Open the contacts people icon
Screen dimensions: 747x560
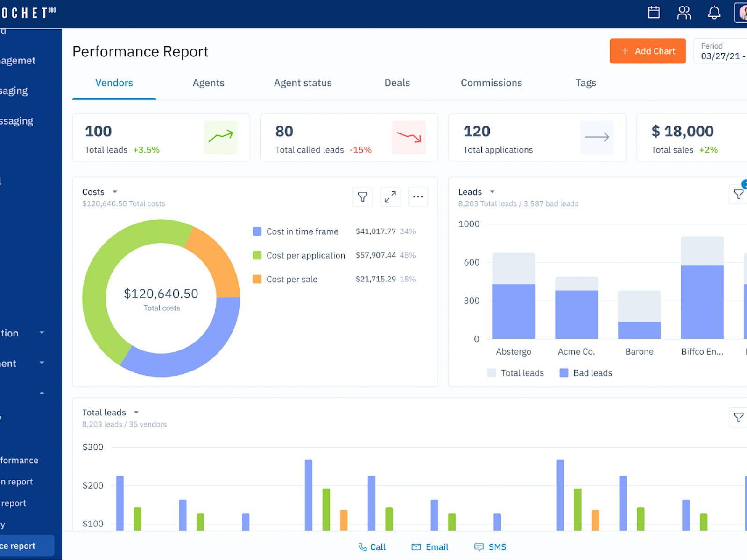[684, 13]
